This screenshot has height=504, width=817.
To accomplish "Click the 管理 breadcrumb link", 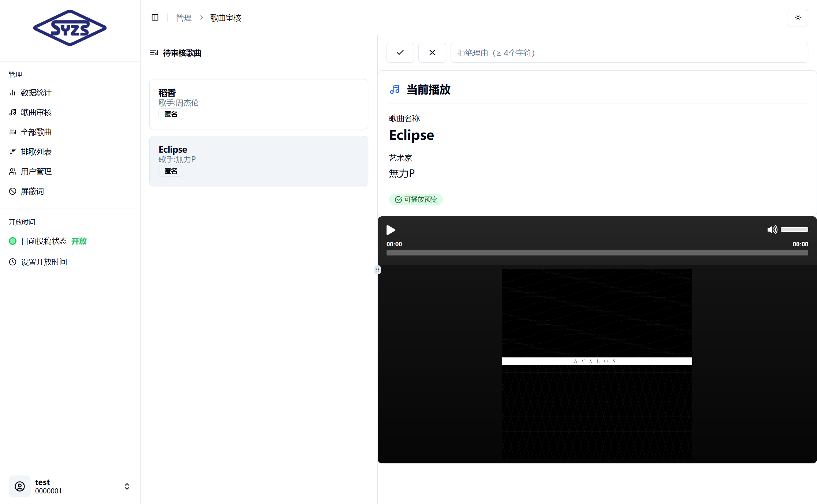I will click(x=184, y=18).
